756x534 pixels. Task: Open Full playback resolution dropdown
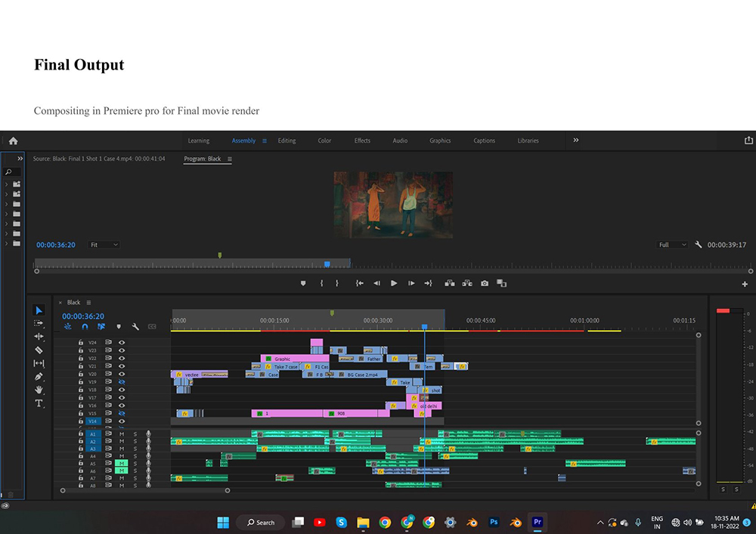[x=672, y=245]
